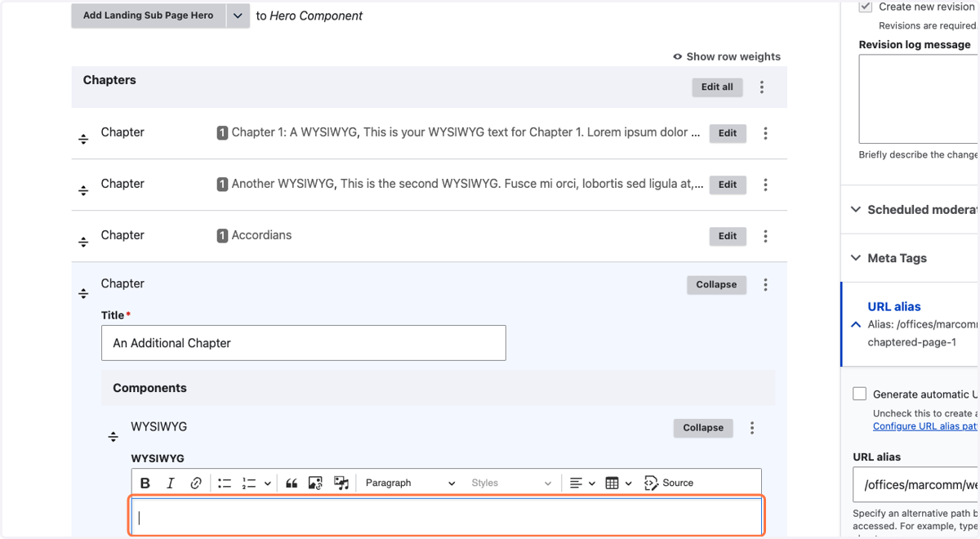The width and height of the screenshot is (980, 539).
Task: Open more options for expanded Chapter
Action: (765, 284)
